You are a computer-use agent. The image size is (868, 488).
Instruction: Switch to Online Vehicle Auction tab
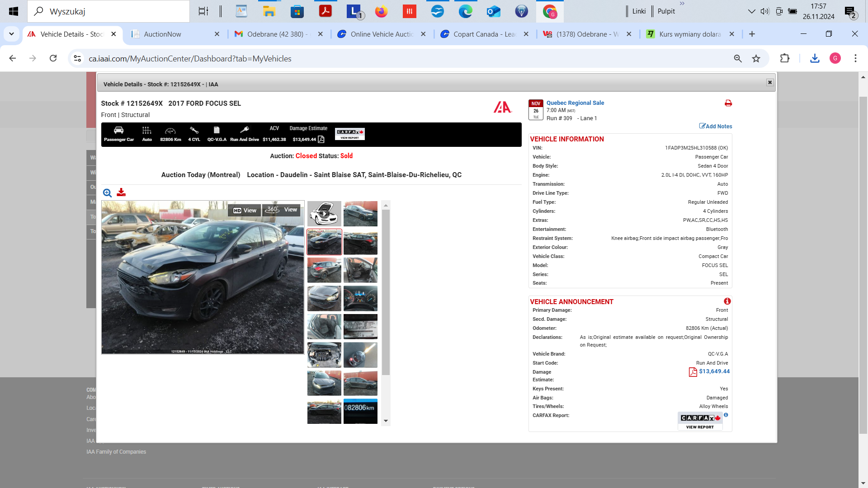[381, 34]
